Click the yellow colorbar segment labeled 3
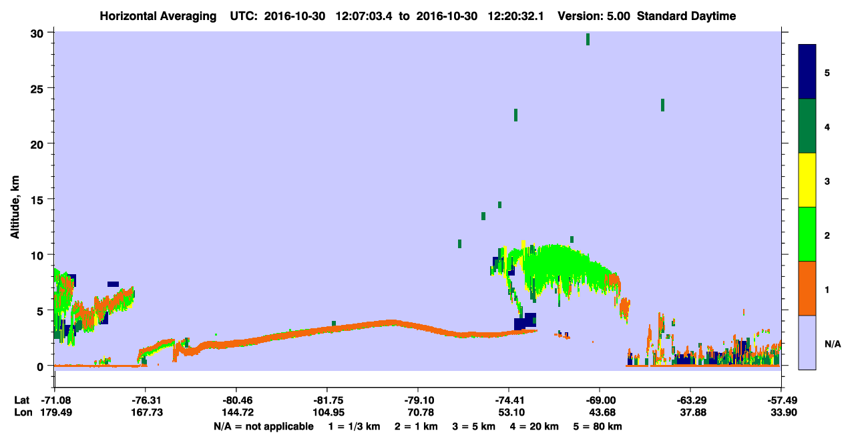 coord(807,180)
